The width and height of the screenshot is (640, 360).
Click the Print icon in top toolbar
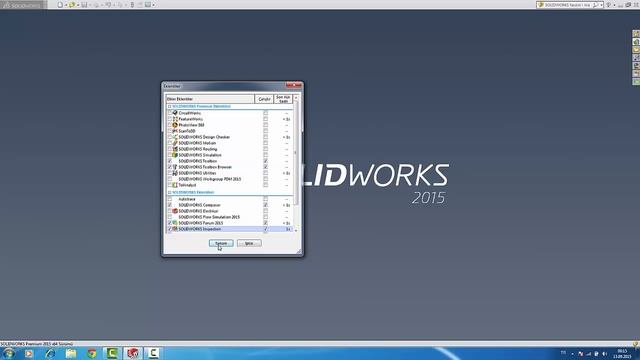coord(96,5)
